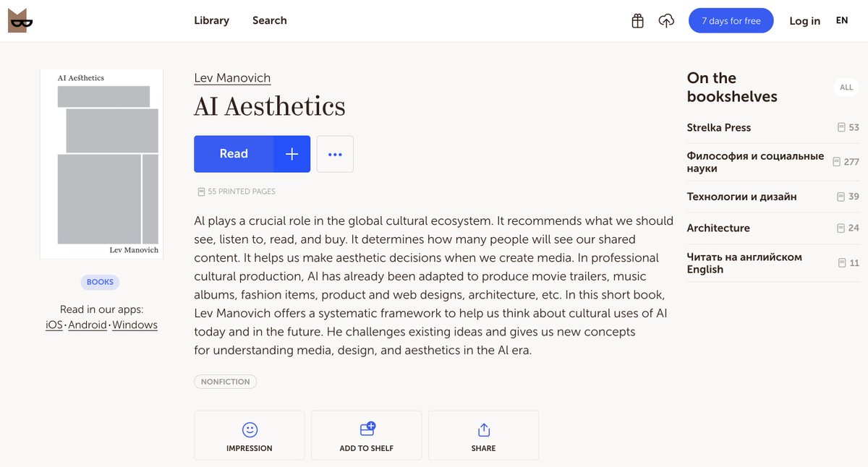
Task: Choose the Impression smiley button
Action: pyautogui.click(x=250, y=435)
